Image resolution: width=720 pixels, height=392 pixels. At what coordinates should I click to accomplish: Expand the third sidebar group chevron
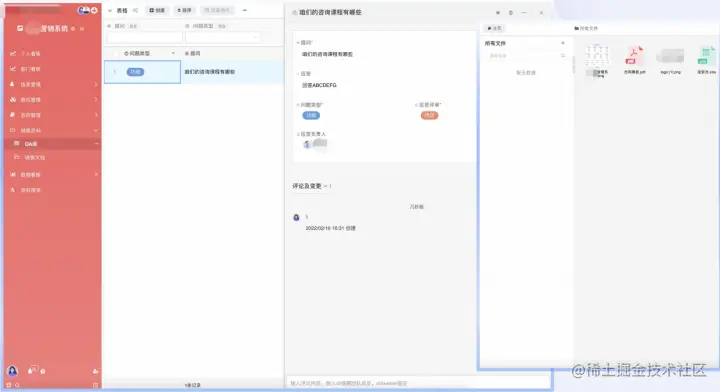[96, 84]
